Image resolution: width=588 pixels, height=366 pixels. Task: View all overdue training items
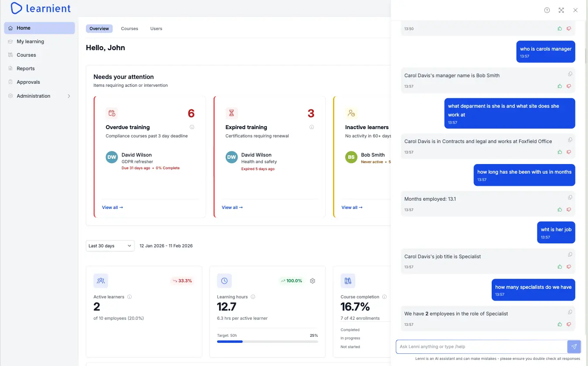(112, 207)
